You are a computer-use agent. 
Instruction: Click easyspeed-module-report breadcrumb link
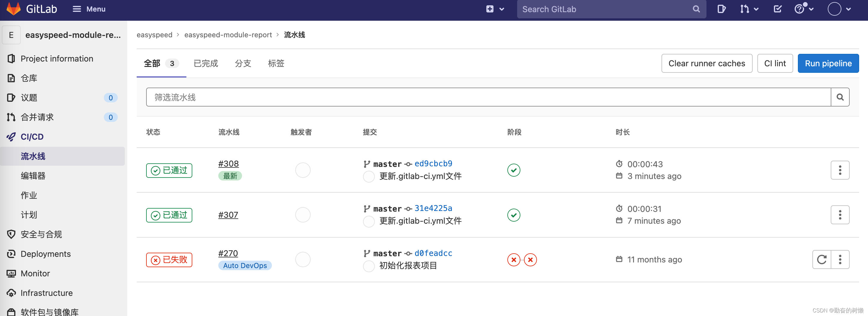[228, 35]
